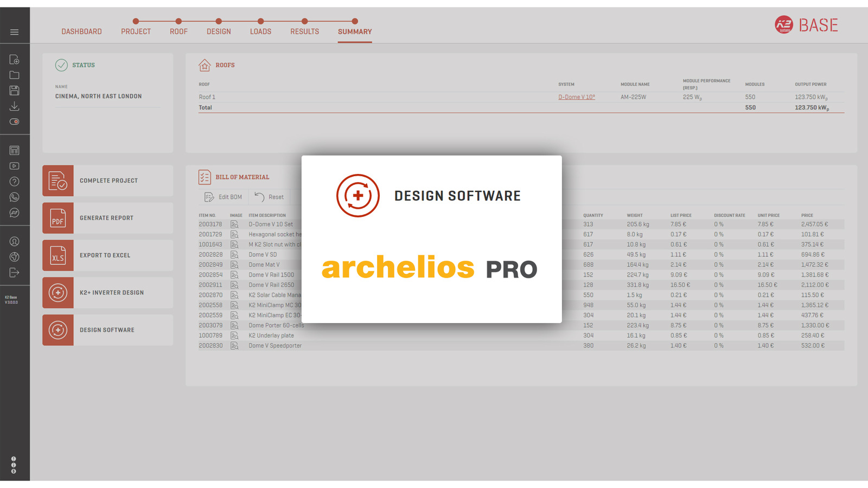Go to the Design tab
Screen dimensions: 868x488
click(219, 31)
